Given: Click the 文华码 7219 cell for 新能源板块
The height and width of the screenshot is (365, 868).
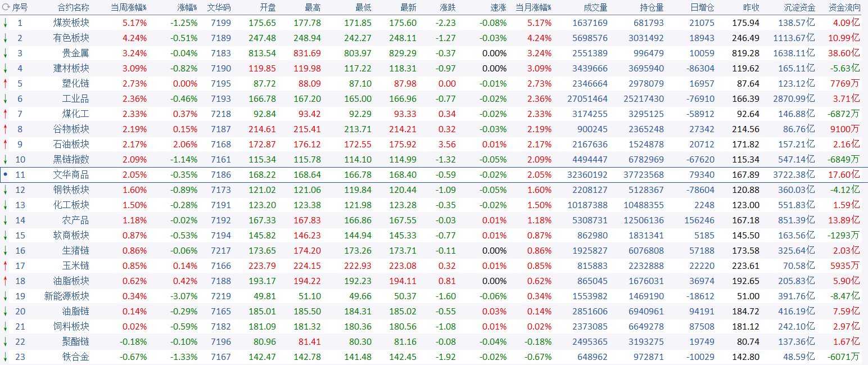Looking at the screenshot, I should (x=220, y=296).
